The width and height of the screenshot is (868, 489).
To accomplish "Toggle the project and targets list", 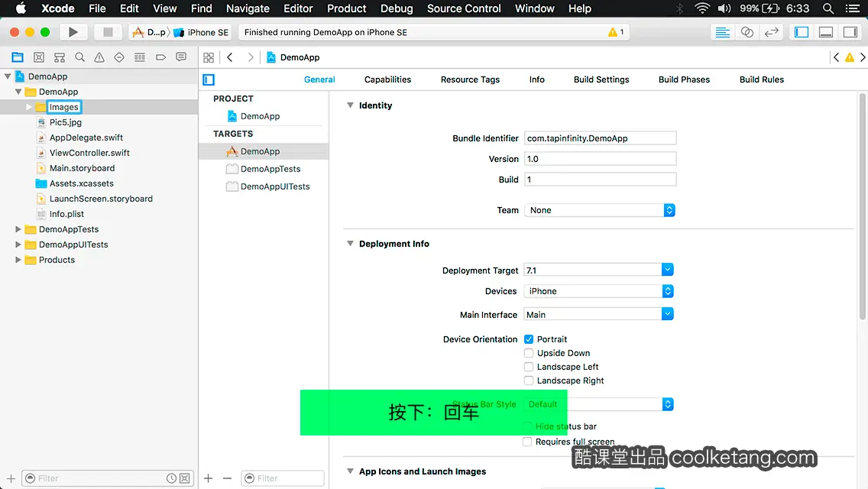I will pos(209,79).
